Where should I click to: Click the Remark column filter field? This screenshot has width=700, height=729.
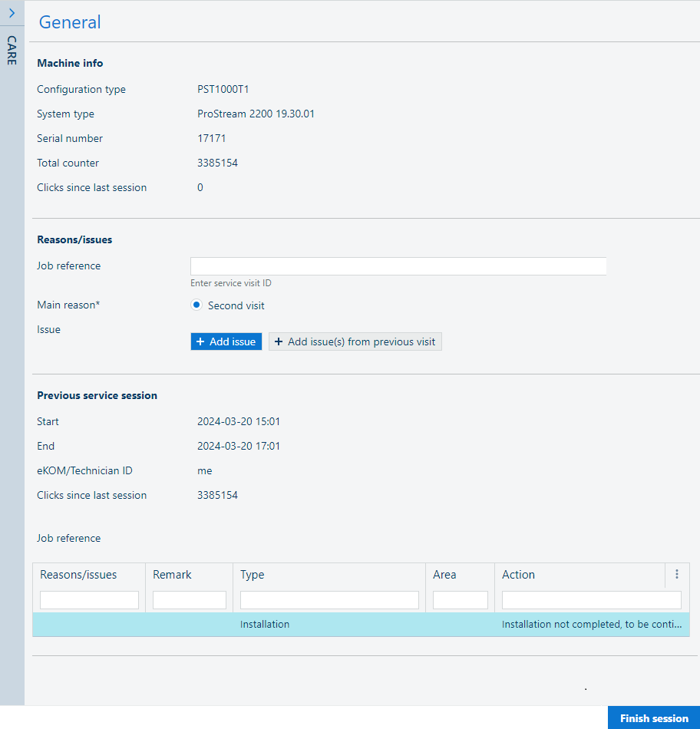tap(190, 600)
